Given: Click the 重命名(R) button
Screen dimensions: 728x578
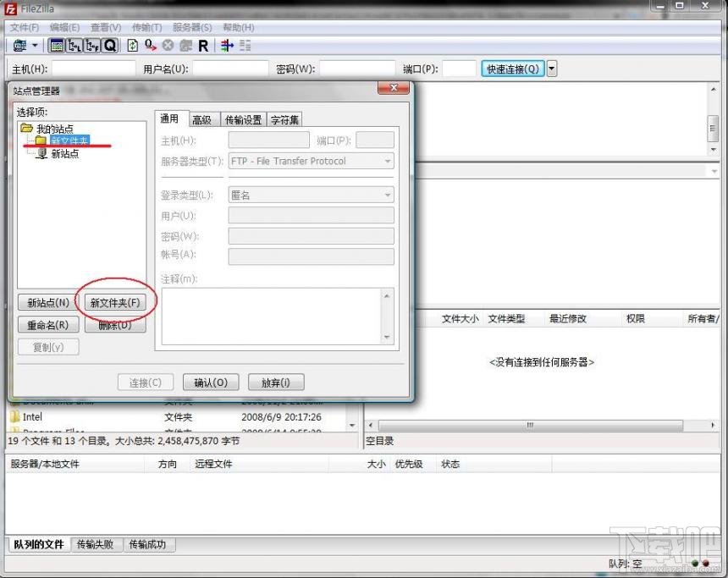Looking at the screenshot, I should [x=48, y=325].
